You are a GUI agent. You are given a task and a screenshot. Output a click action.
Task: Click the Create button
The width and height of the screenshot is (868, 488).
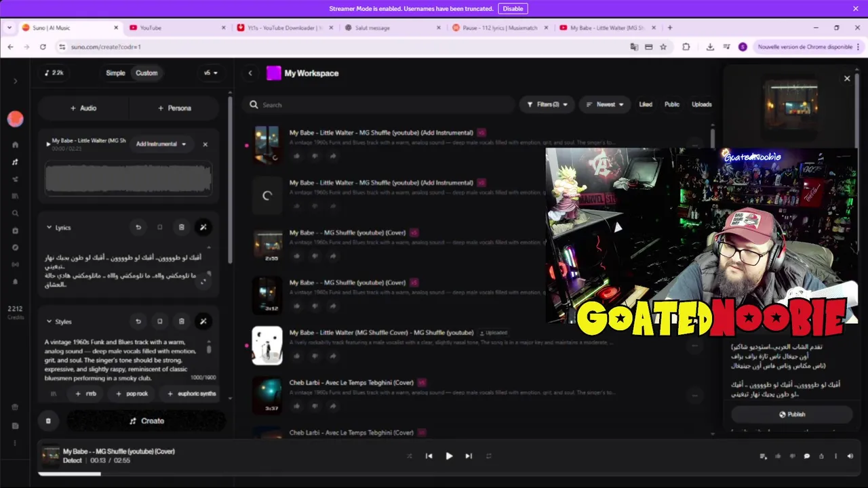coord(146,421)
